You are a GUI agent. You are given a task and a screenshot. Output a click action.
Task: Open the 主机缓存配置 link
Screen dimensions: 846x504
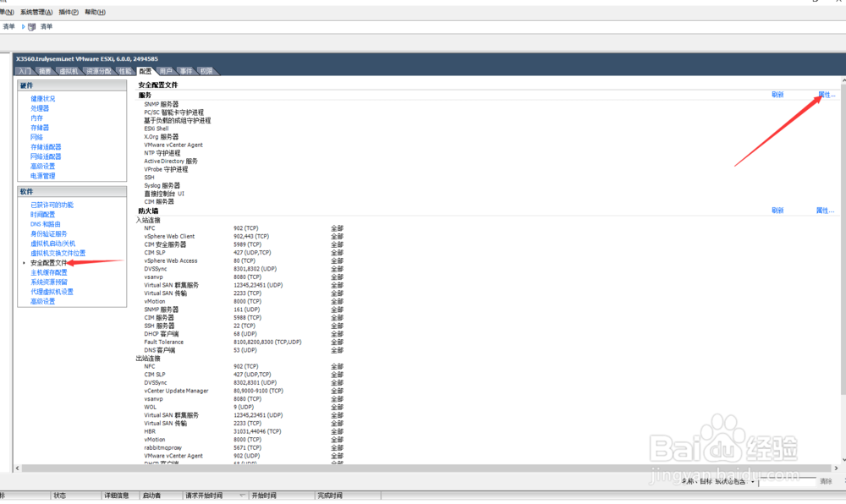(48, 273)
